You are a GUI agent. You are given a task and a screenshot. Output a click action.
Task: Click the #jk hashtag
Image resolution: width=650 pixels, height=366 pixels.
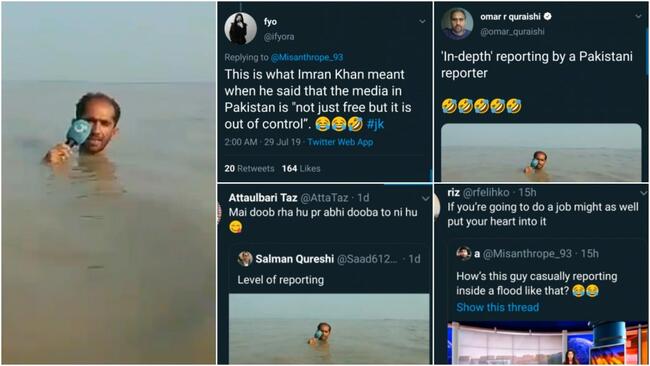click(376, 124)
